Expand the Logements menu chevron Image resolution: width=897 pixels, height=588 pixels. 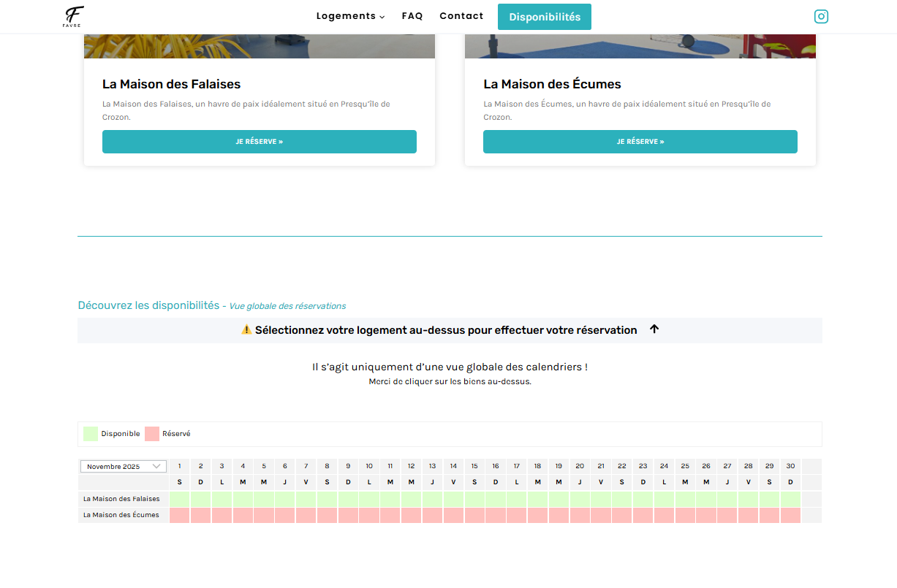tap(382, 17)
